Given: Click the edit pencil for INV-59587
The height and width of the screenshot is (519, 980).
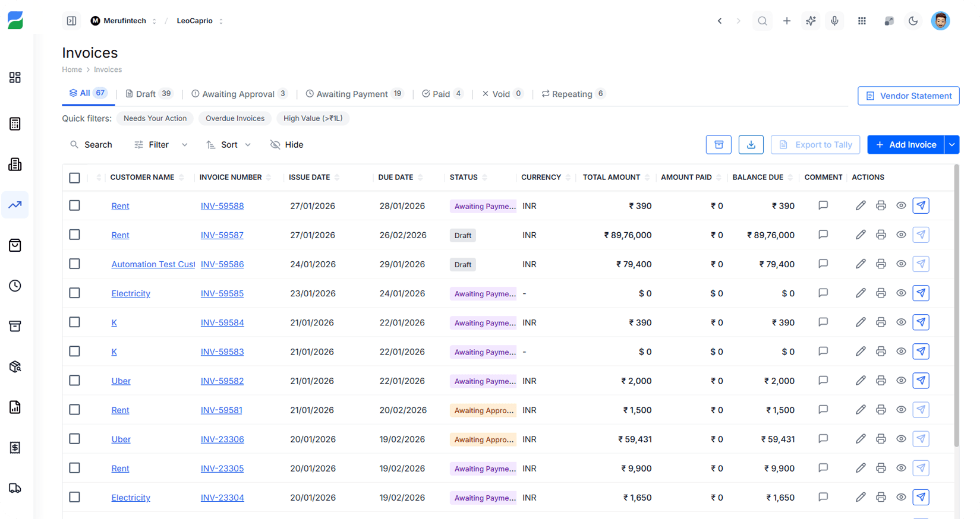Looking at the screenshot, I should pyautogui.click(x=861, y=235).
